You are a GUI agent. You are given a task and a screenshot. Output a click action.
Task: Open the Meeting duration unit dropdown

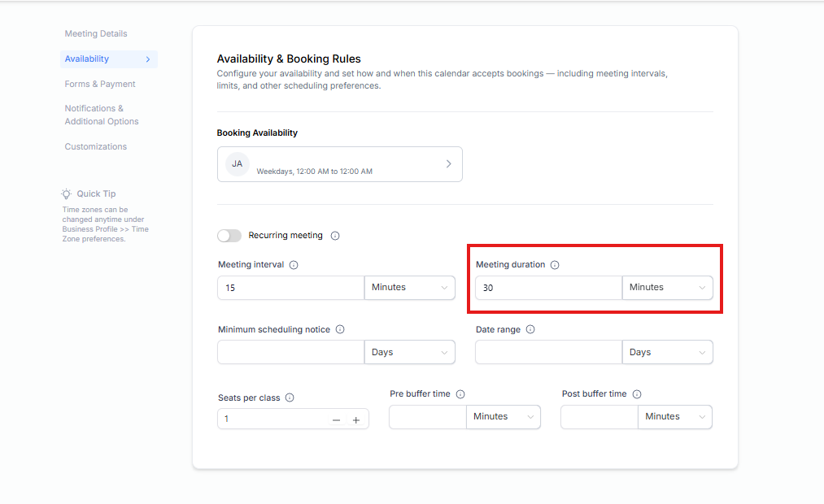(667, 288)
